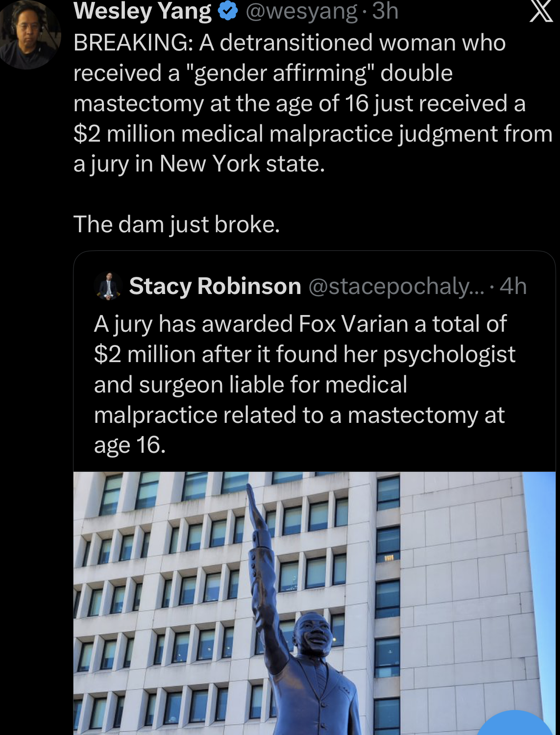This screenshot has height=735, width=560.
Task: Open Stacy Robinson's small avatar
Action: (108, 286)
